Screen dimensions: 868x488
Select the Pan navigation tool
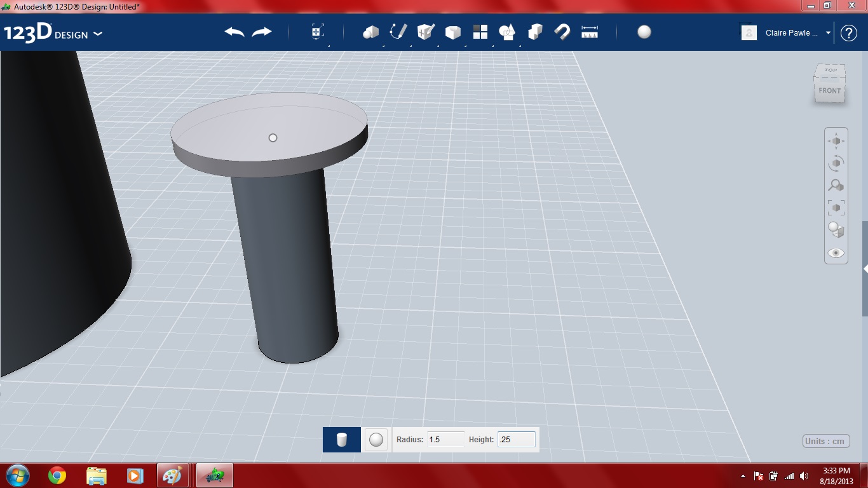836,141
